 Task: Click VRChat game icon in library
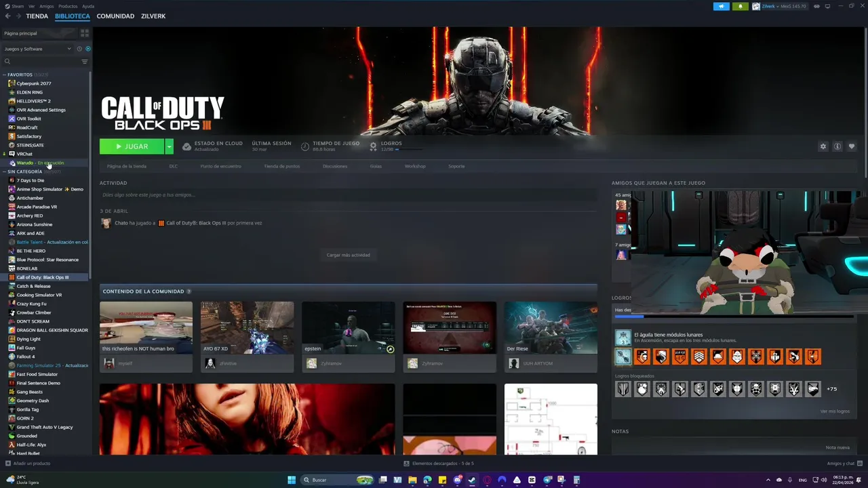tap(12, 154)
